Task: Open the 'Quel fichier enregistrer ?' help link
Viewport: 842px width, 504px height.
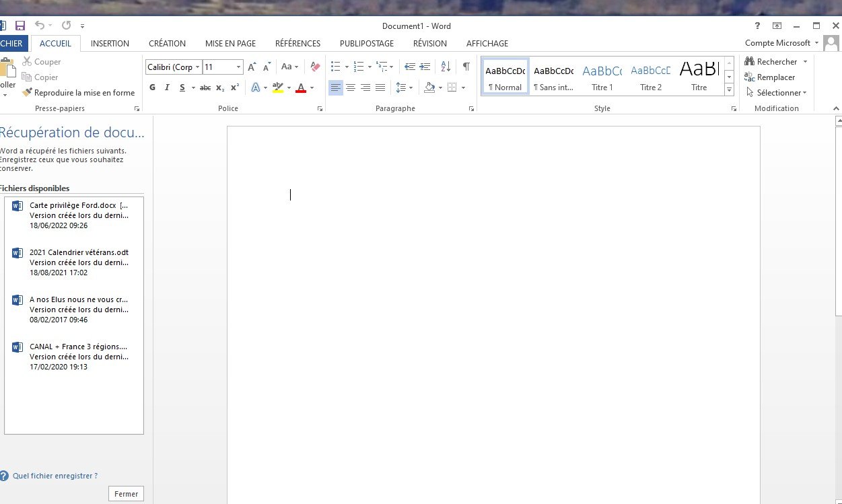Action: pyautogui.click(x=55, y=476)
